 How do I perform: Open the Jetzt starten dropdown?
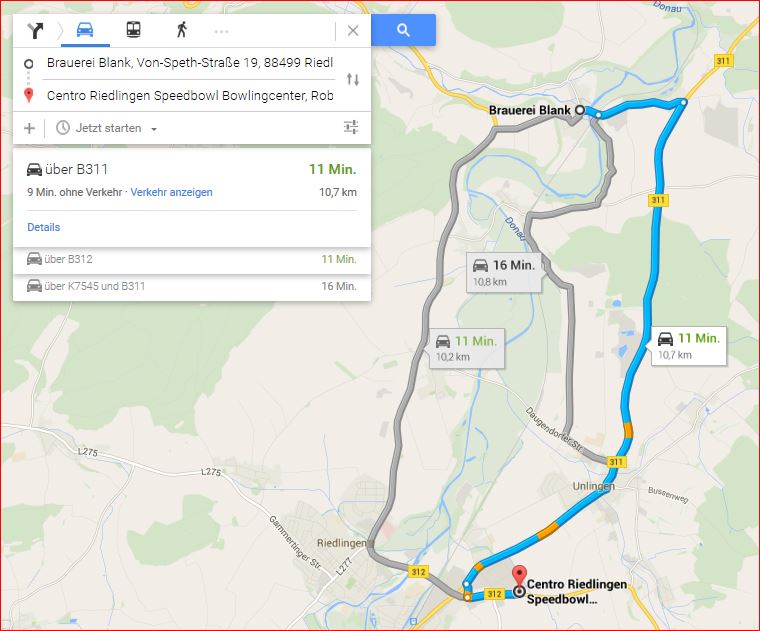click(x=107, y=128)
